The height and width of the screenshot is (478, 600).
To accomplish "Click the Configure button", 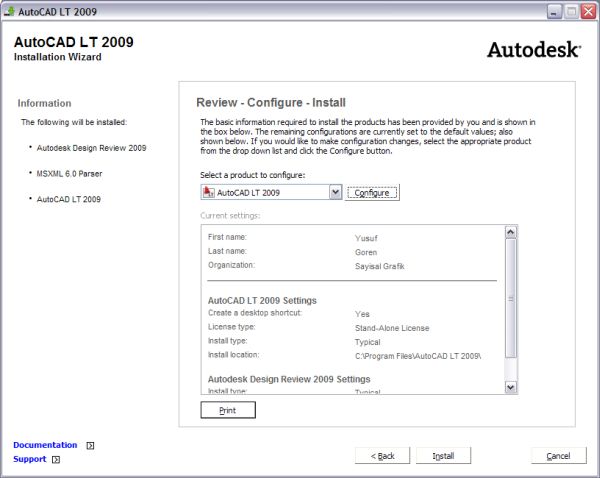I will coord(372,193).
